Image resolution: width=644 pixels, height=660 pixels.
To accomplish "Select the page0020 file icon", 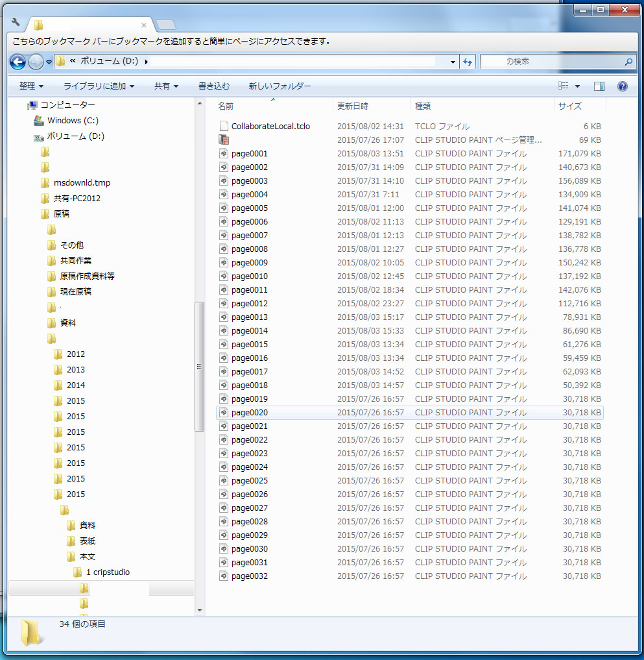I will pos(224,413).
